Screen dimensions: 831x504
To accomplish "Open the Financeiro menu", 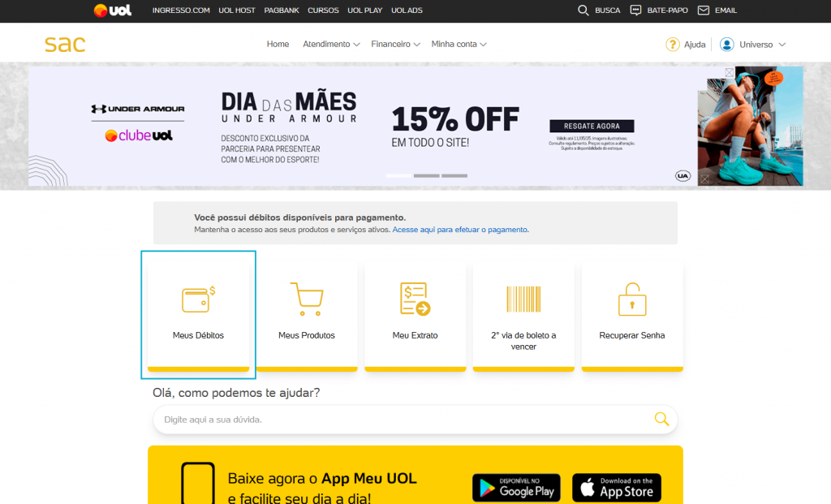I will (x=390, y=44).
